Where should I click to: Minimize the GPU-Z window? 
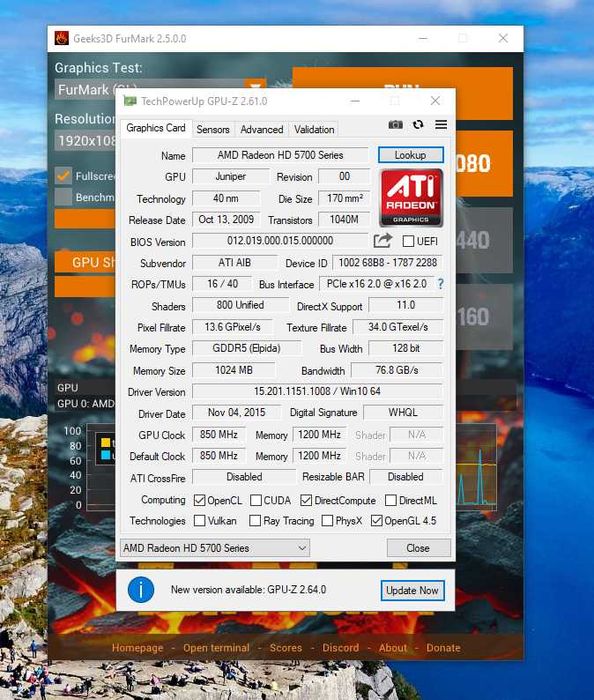355,101
